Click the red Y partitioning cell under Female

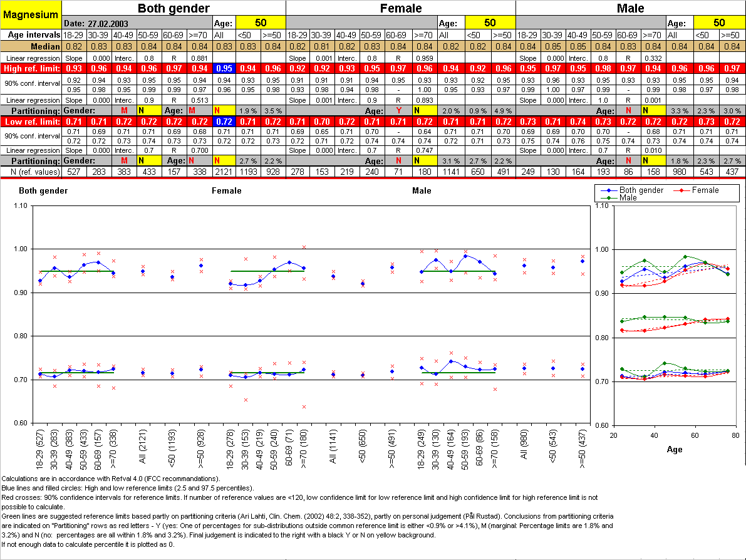399,111
